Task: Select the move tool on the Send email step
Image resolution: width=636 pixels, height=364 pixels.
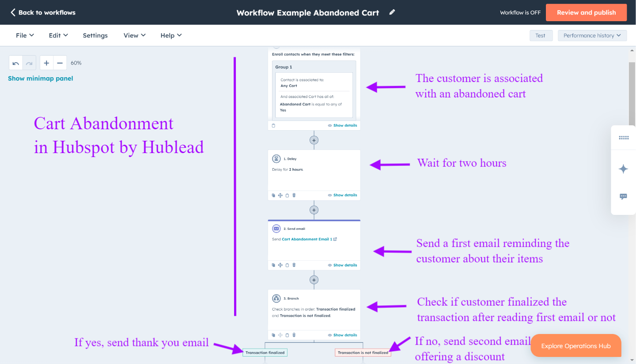Action: (x=280, y=265)
